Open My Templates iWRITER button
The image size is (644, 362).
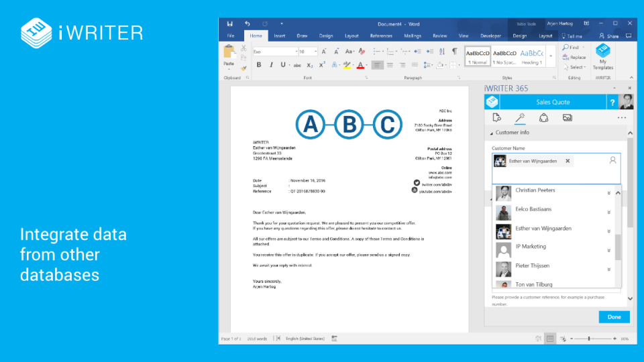tap(602, 56)
